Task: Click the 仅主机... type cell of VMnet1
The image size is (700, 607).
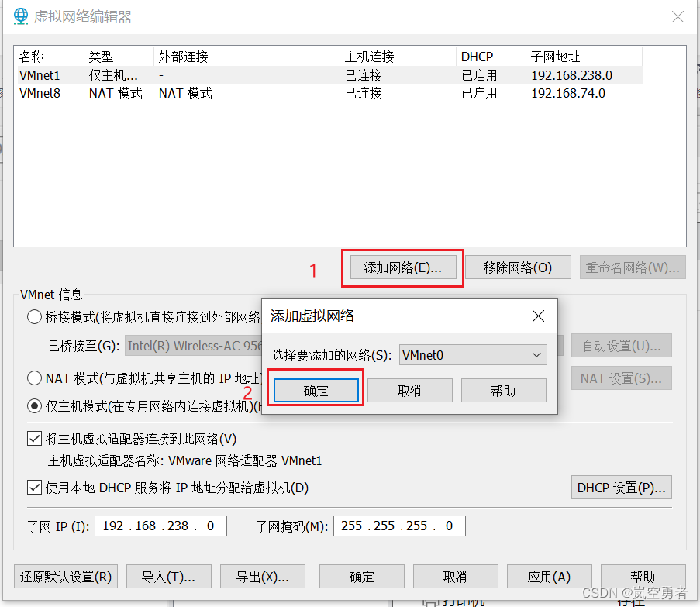Action: pos(113,75)
